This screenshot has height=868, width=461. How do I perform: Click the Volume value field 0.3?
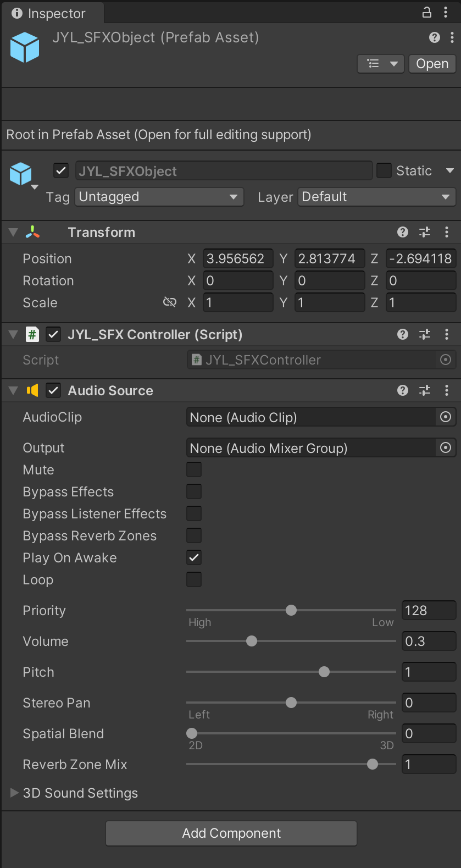(429, 641)
